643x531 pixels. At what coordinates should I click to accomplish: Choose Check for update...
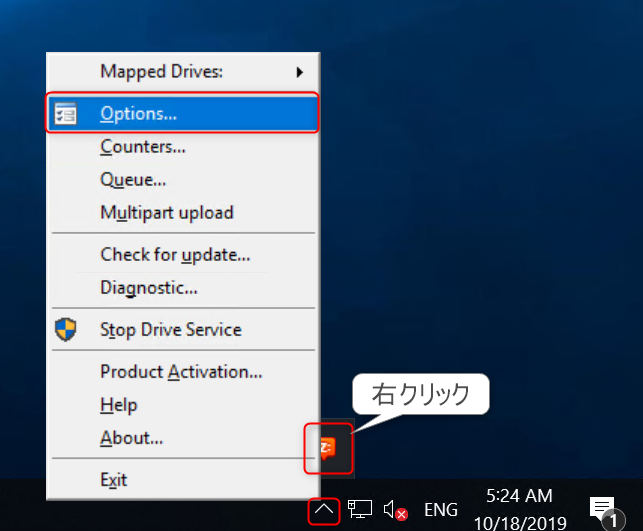(182, 254)
